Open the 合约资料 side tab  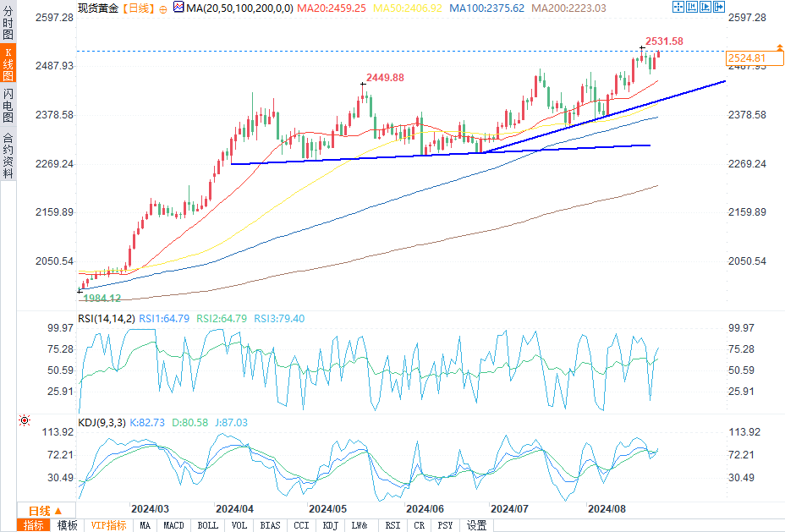[8, 155]
